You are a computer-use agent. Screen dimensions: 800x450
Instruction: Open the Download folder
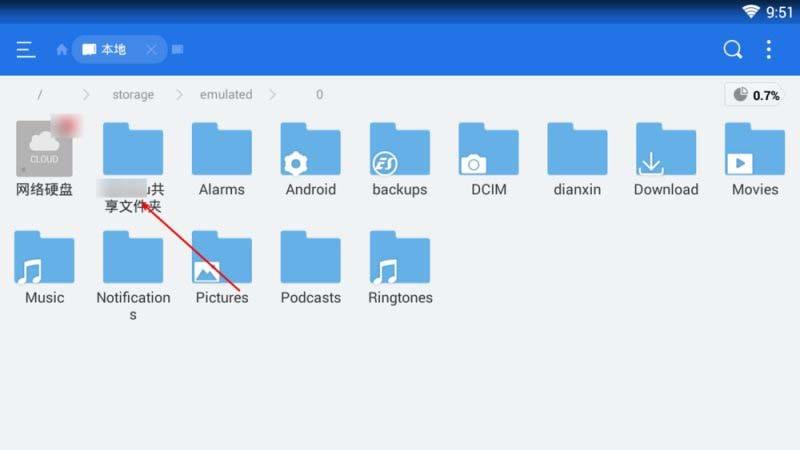tap(665, 150)
